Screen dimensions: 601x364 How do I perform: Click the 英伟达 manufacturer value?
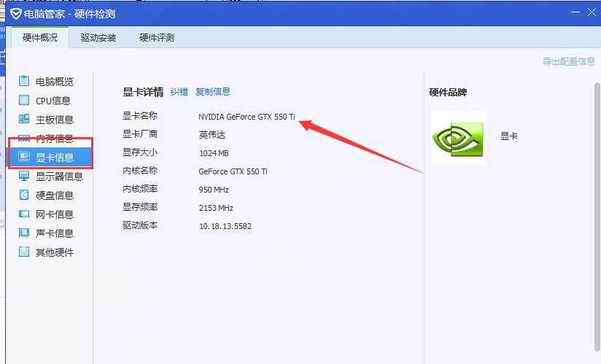(x=212, y=135)
